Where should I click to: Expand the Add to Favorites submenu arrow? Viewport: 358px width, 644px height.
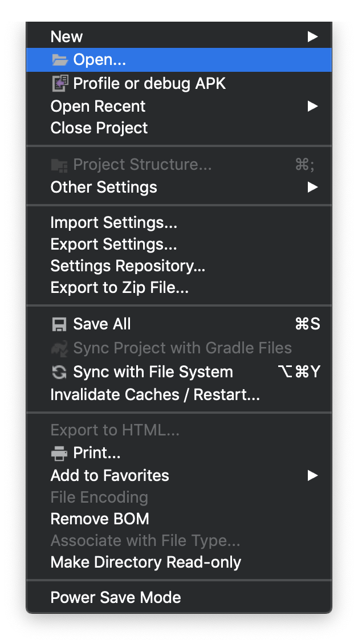tap(312, 476)
